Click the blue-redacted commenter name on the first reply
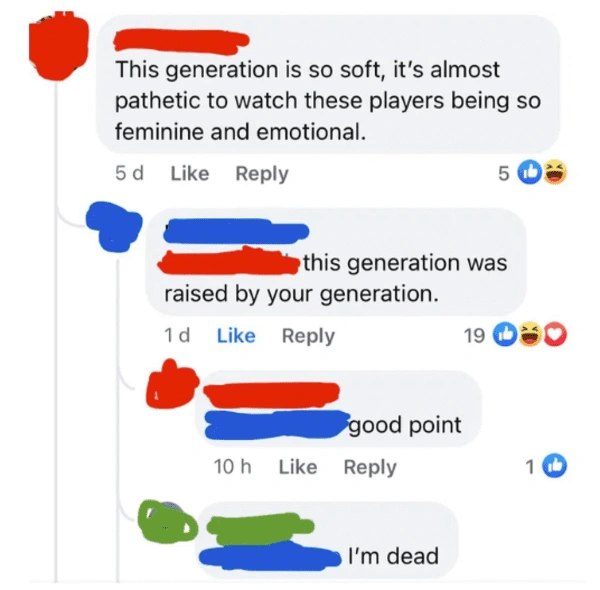The image size is (600, 590). tap(236, 231)
